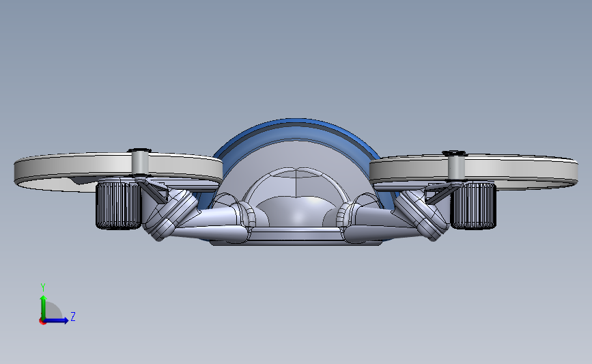The image size is (592, 364).
Task: Select the flat base plate under the body
Action: pyautogui.click(x=296, y=243)
